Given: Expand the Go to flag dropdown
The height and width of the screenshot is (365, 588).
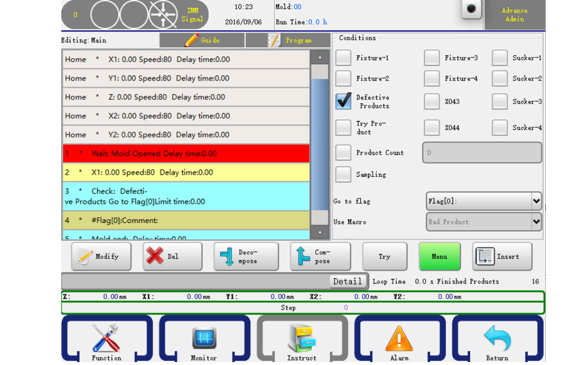Looking at the screenshot, I should [x=536, y=201].
